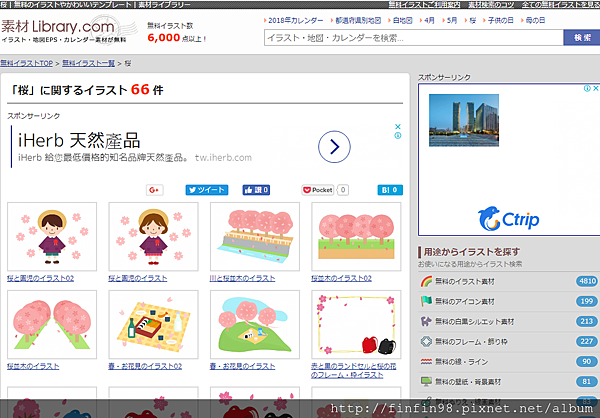Open the 川と桜並木 illustration thumbnail
The height and width of the screenshot is (418, 600).
[255, 237]
